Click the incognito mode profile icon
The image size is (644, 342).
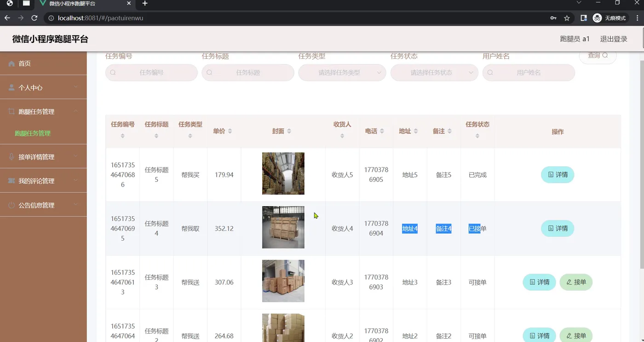(x=609, y=18)
